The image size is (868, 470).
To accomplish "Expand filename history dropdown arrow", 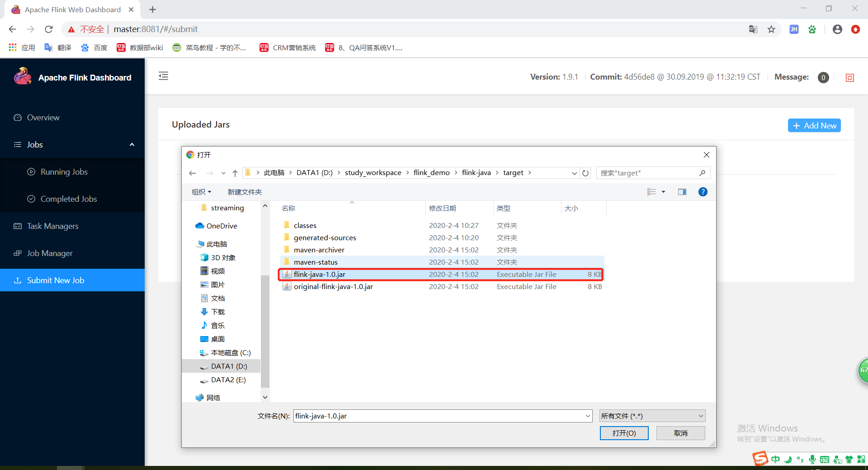I will tap(588, 416).
